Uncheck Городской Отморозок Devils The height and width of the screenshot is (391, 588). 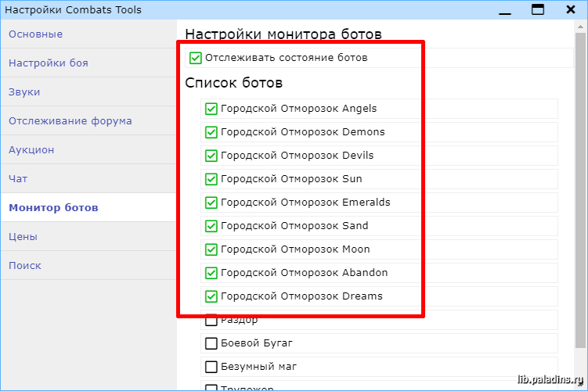(211, 156)
